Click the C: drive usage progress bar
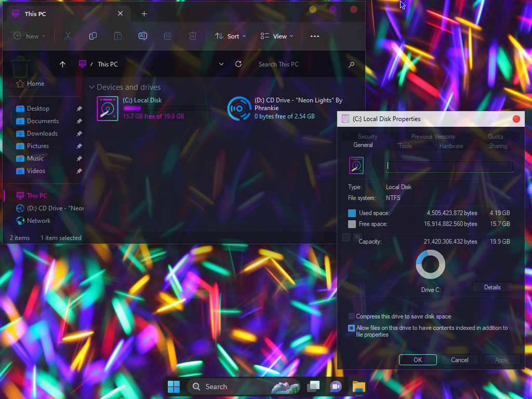This screenshot has width=532, height=399. click(x=170, y=108)
